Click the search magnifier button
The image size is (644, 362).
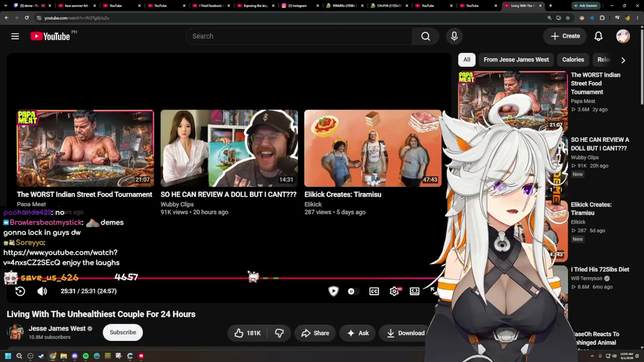click(x=426, y=36)
